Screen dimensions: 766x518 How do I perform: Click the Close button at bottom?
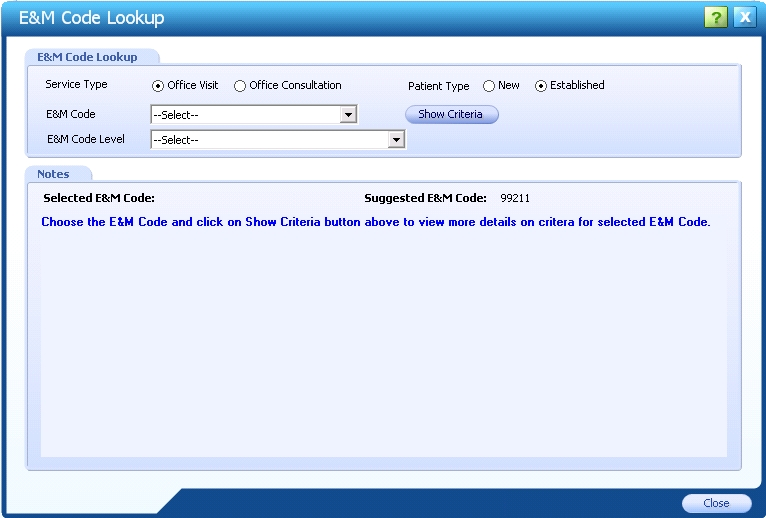[716, 503]
